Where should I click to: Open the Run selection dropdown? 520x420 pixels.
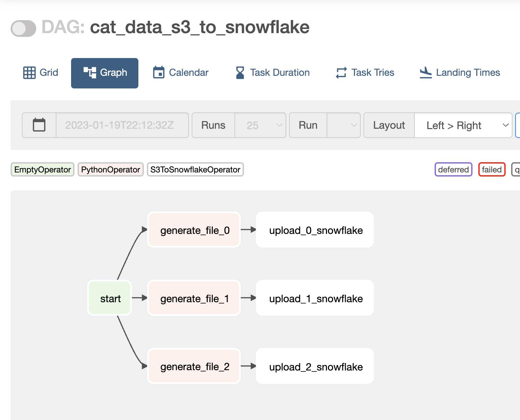(344, 125)
